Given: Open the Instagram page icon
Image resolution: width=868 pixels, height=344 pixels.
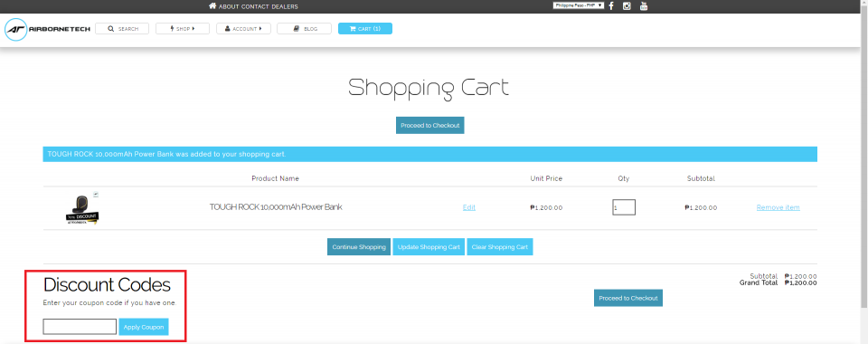Looking at the screenshot, I should pos(627,6).
